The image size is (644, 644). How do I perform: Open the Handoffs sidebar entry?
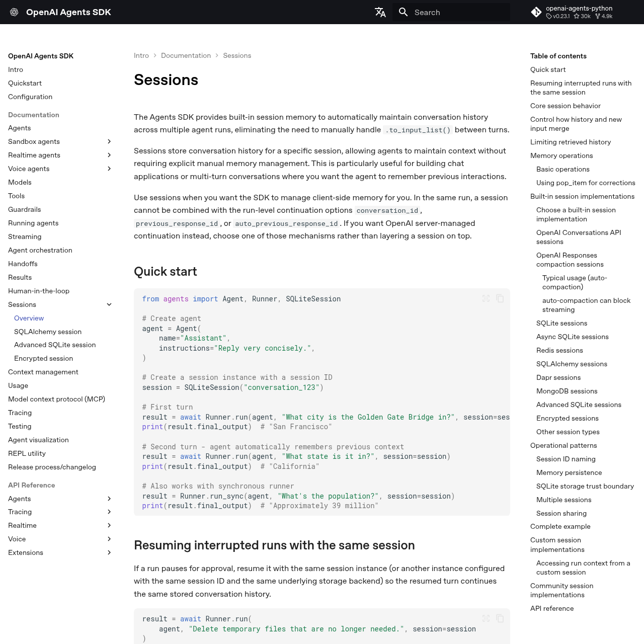coord(23,264)
